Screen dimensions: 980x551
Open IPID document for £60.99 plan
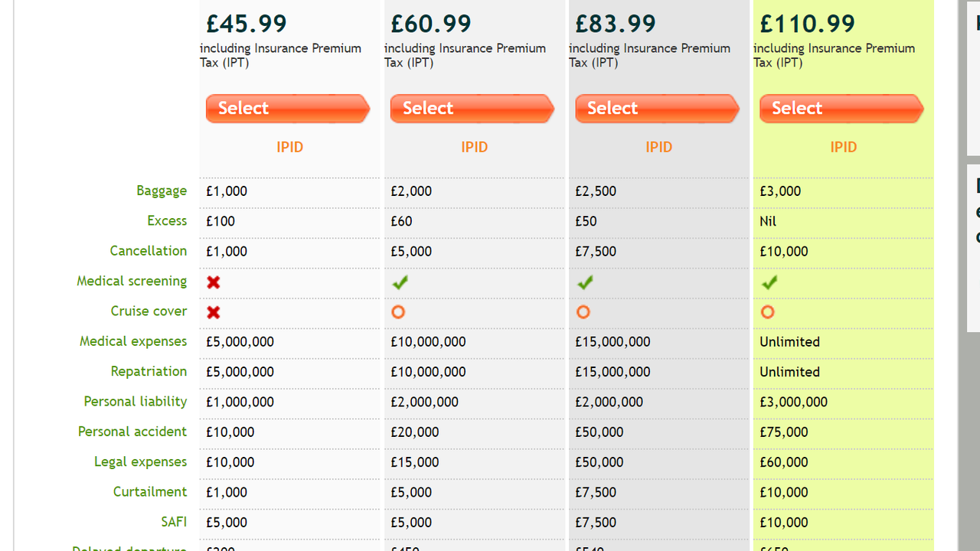pyautogui.click(x=475, y=147)
